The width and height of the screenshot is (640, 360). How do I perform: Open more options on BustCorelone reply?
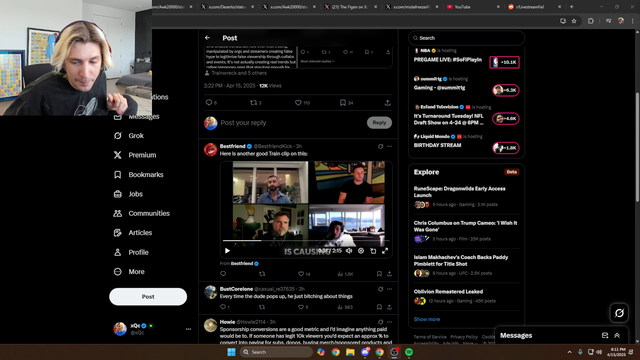coord(389,289)
